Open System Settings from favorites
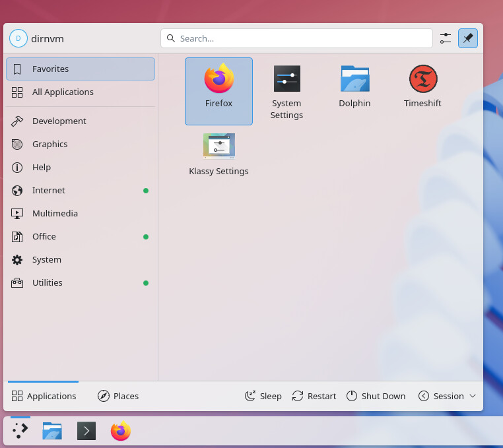 [x=286, y=91]
